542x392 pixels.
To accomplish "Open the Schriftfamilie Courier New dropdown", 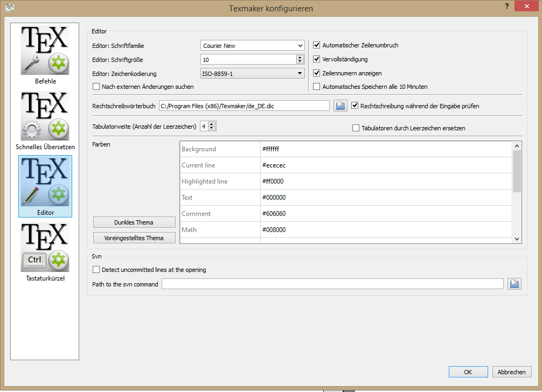I will coord(252,46).
